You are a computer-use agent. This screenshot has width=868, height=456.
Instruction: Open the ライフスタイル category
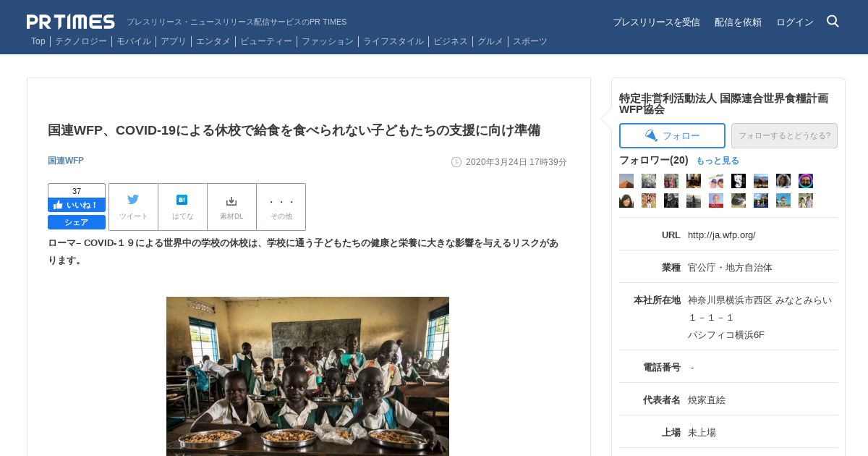393,41
